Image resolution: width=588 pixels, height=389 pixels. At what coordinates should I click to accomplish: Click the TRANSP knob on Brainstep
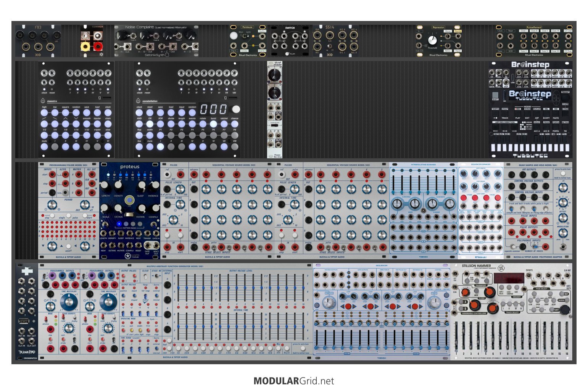tap(566, 98)
